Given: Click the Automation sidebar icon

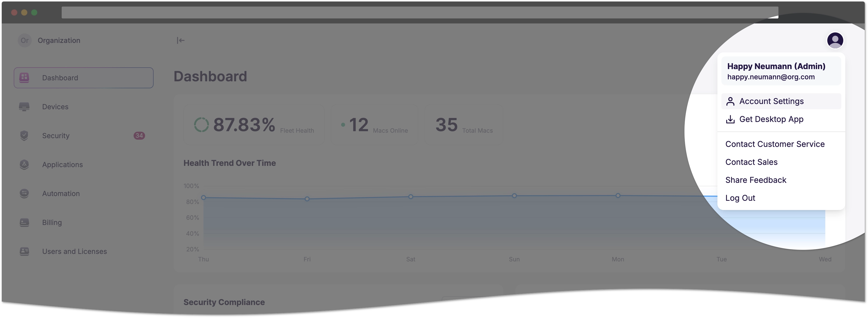Looking at the screenshot, I should pos(25,193).
